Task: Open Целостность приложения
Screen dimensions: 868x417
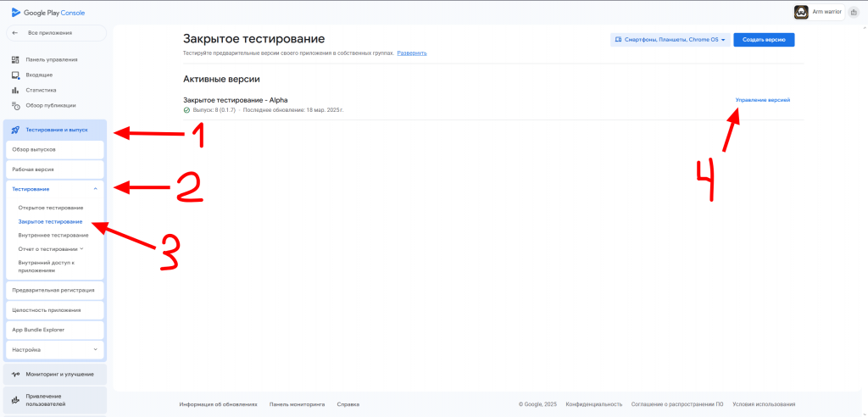Action: pyautogui.click(x=55, y=310)
